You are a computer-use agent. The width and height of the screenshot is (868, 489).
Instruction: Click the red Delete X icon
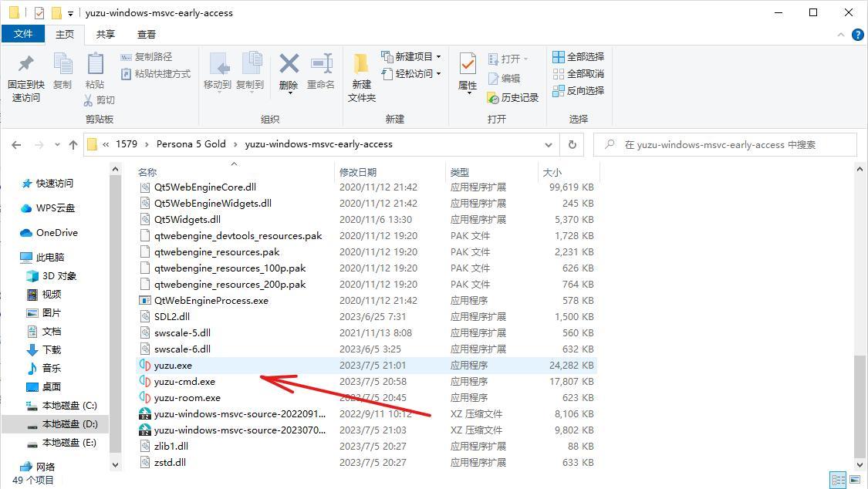(x=289, y=64)
